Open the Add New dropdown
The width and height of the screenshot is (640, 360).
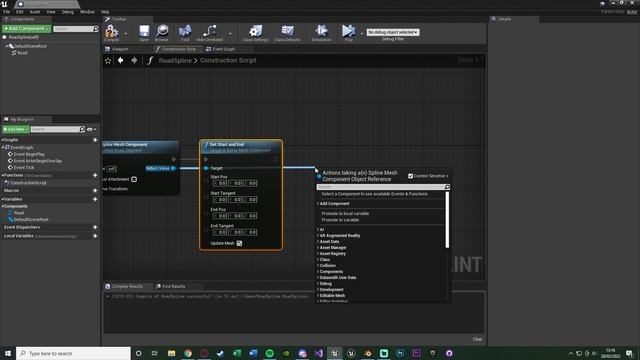click(16, 129)
